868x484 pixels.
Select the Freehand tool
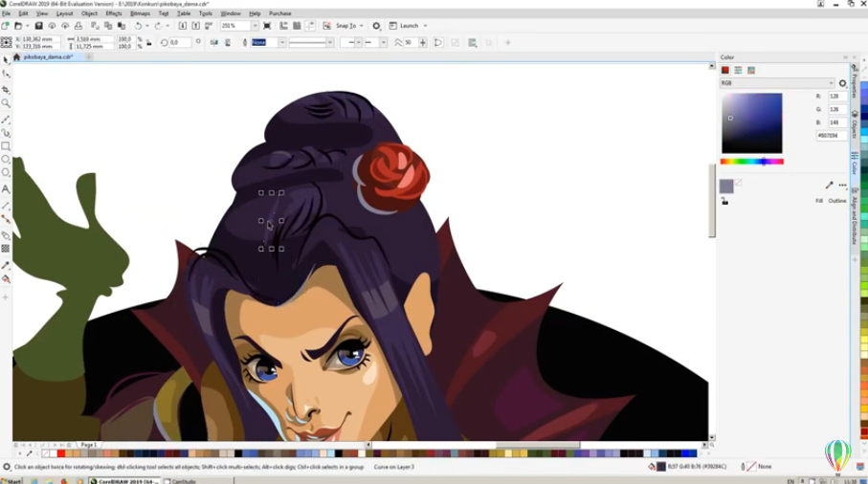coord(6,120)
